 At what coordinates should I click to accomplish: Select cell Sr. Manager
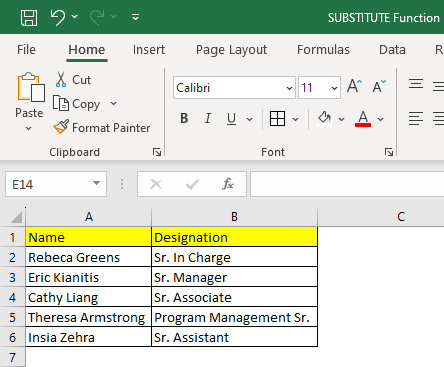tap(234, 277)
